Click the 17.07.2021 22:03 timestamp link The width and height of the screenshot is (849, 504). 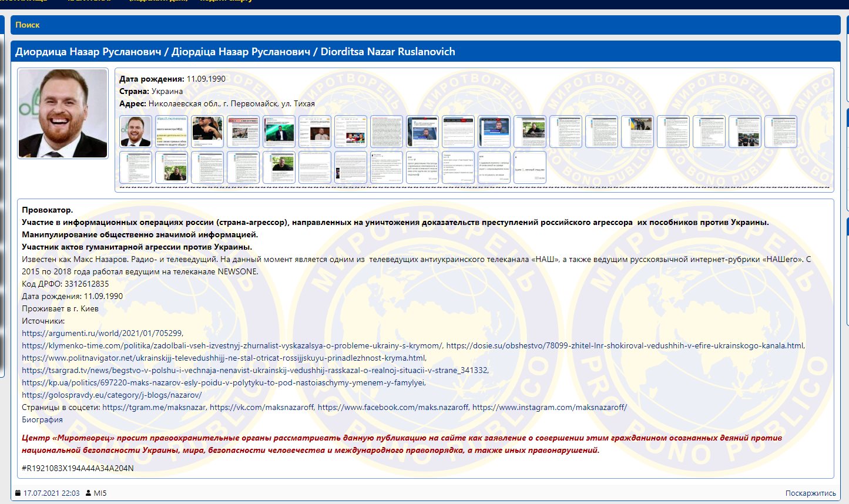pyautogui.click(x=51, y=493)
